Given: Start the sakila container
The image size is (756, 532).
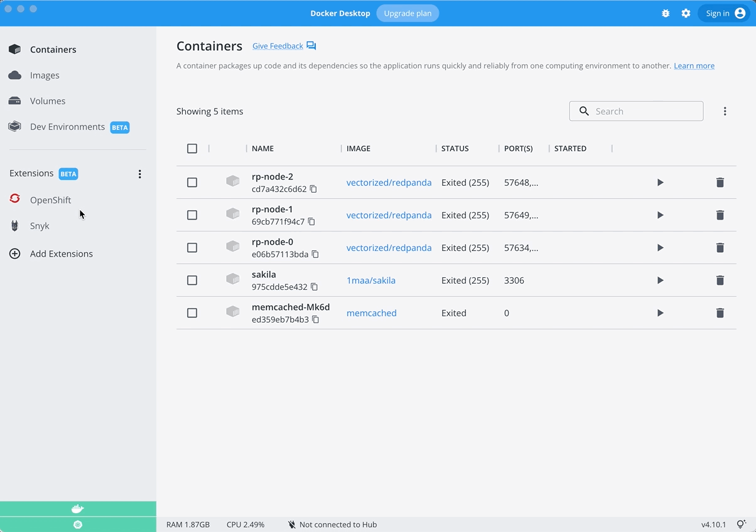Looking at the screenshot, I should 660,280.
